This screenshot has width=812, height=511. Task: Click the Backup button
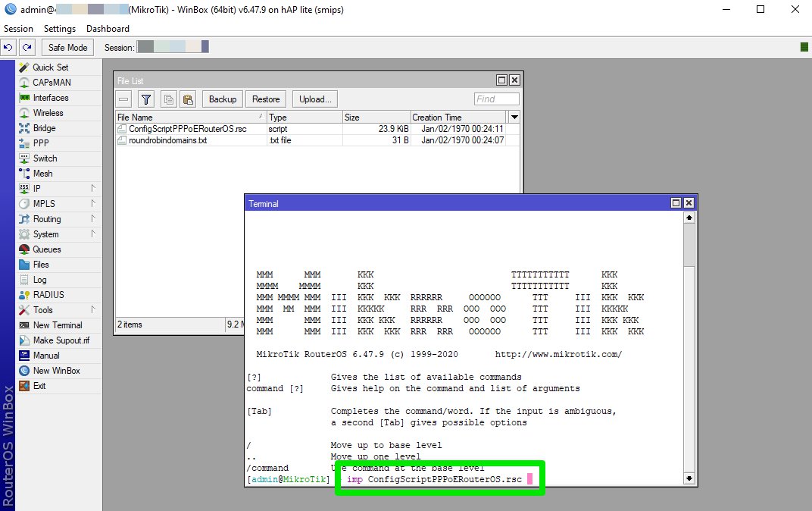pyautogui.click(x=222, y=99)
